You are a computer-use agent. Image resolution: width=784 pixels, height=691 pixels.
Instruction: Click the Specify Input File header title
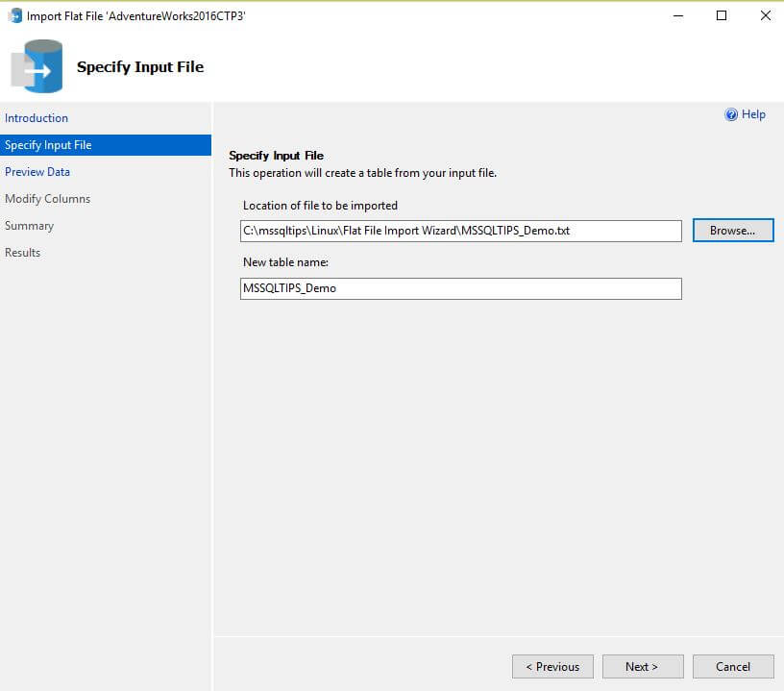click(x=140, y=67)
